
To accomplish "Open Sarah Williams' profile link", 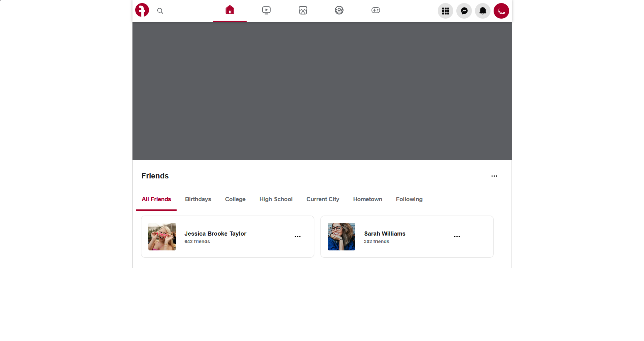I will click(385, 234).
